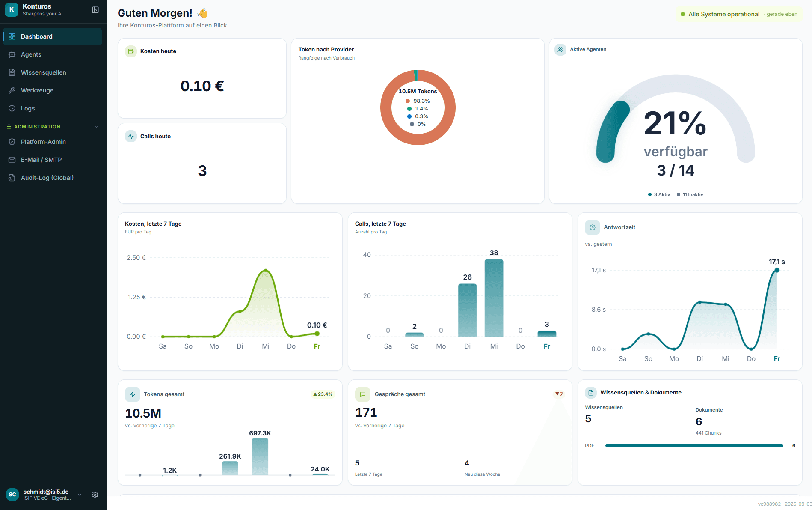The width and height of the screenshot is (812, 510).
Task: Click the E-Mail / SMTP envelope icon
Action: 12,160
